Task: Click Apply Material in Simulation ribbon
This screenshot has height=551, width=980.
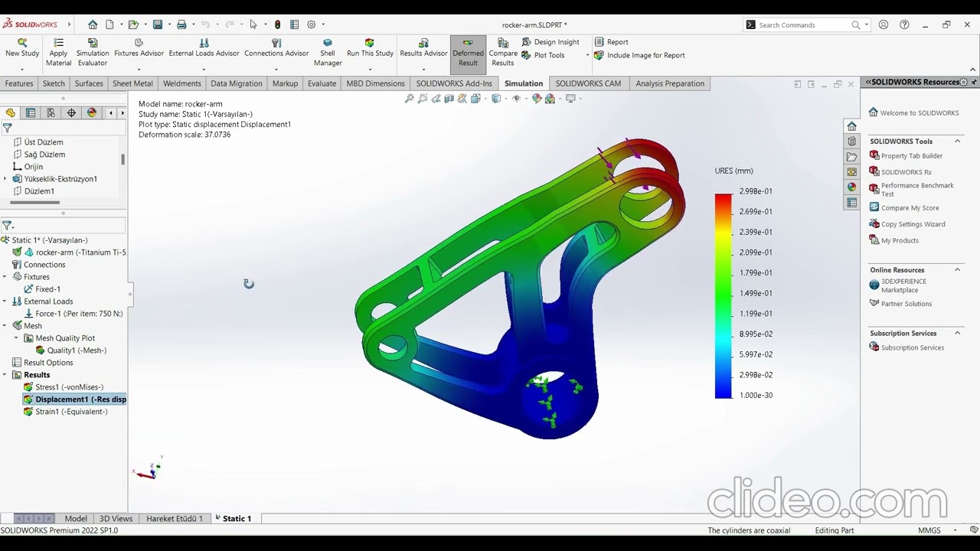Action: point(58,52)
